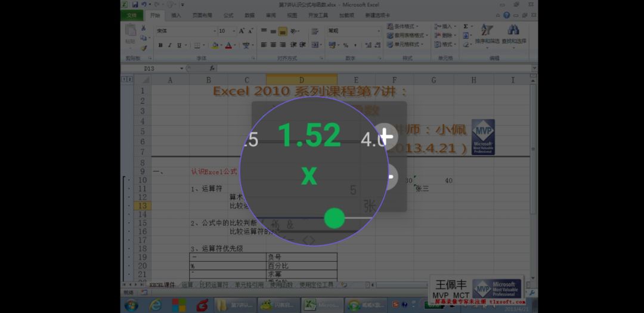
Task: Click outline level 1 button
Action: (125, 79)
